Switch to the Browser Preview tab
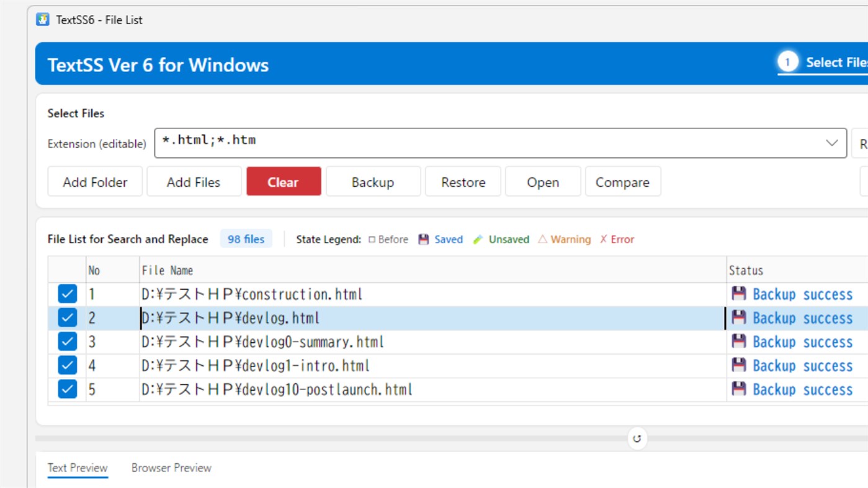 (x=171, y=468)
